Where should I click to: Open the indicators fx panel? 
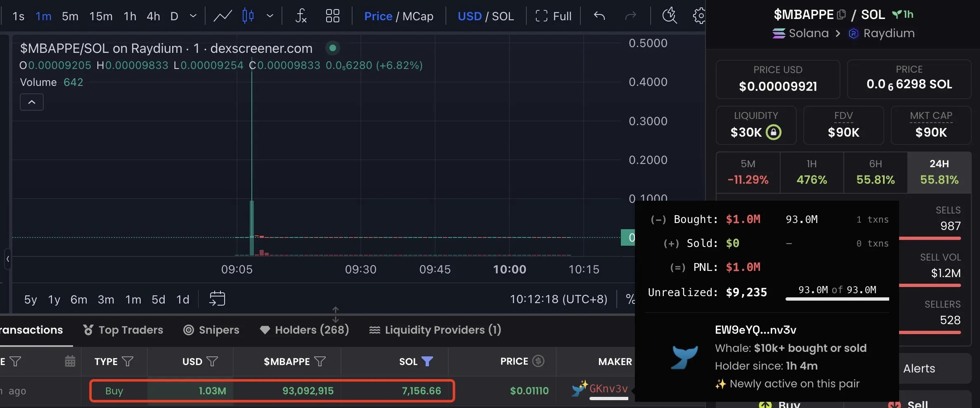[x=301, y=16]
